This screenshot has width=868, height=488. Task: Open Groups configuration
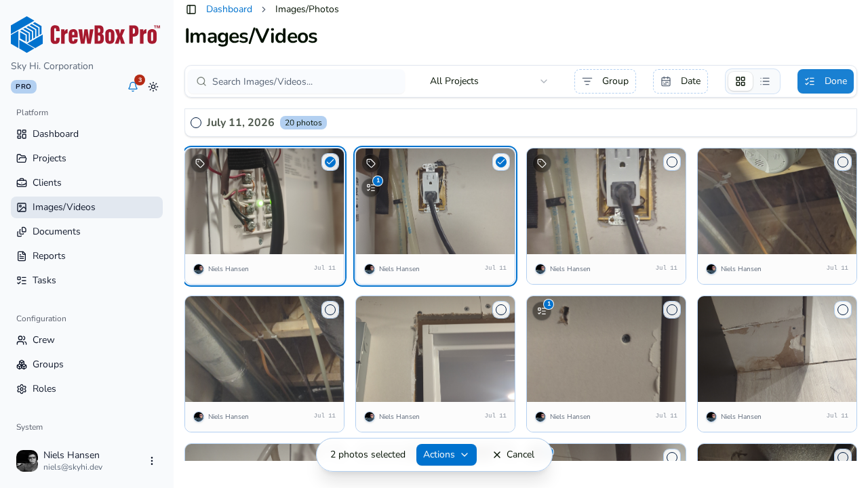pos(87,365)
